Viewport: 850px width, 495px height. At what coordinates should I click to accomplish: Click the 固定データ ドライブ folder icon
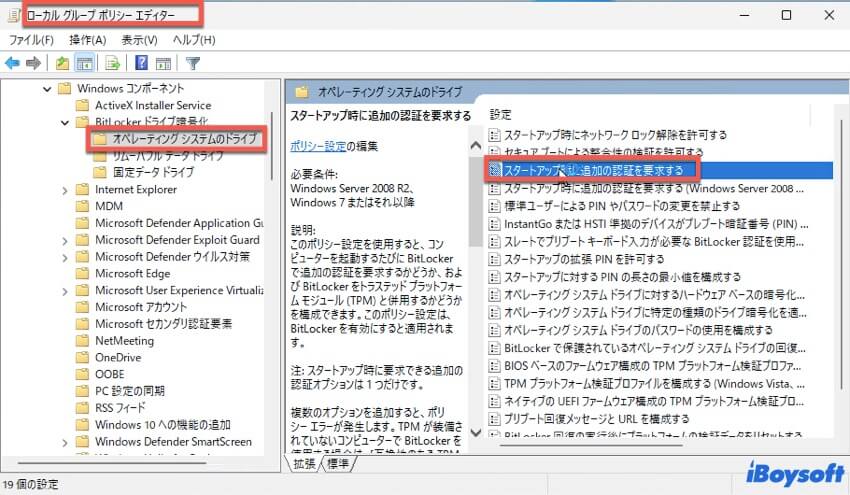click(100, 172)
